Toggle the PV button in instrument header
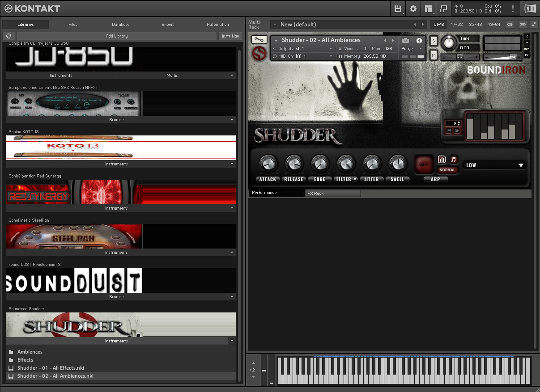The width and height of the screenshot is (540, 392). coord(527,55)
